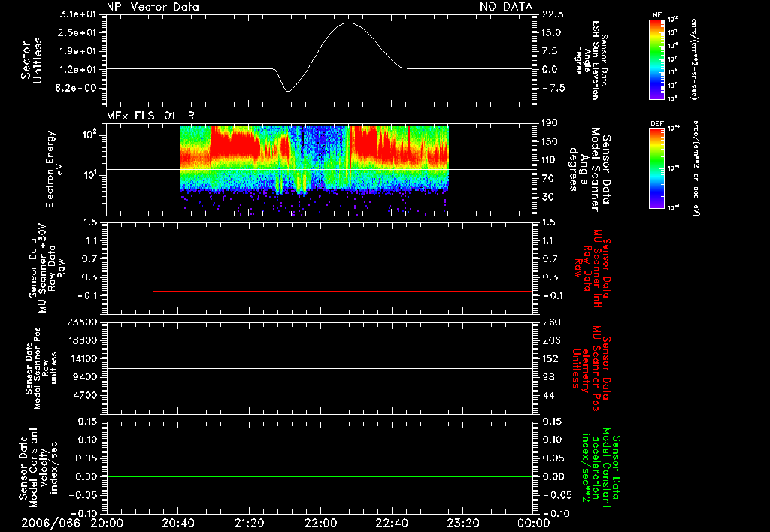Click the 'Model Scanner Angle degrees' label
The image size is (770, 532).
[590, 170]
